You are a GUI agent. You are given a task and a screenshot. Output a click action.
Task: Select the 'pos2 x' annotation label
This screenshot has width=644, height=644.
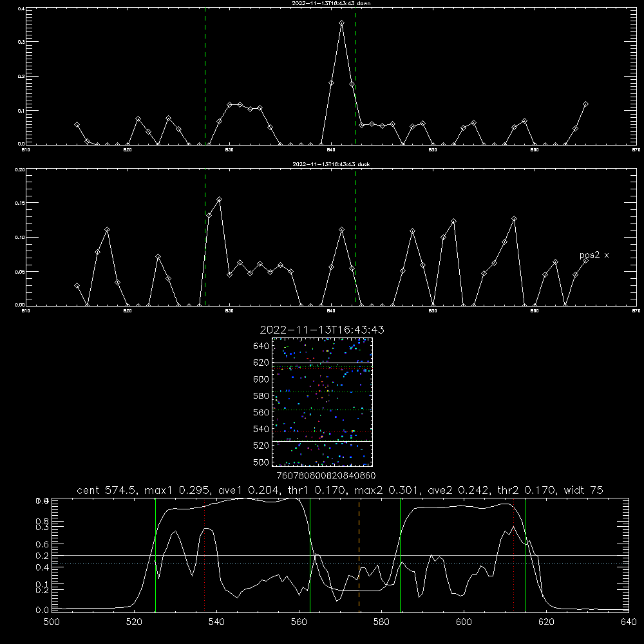594,255
